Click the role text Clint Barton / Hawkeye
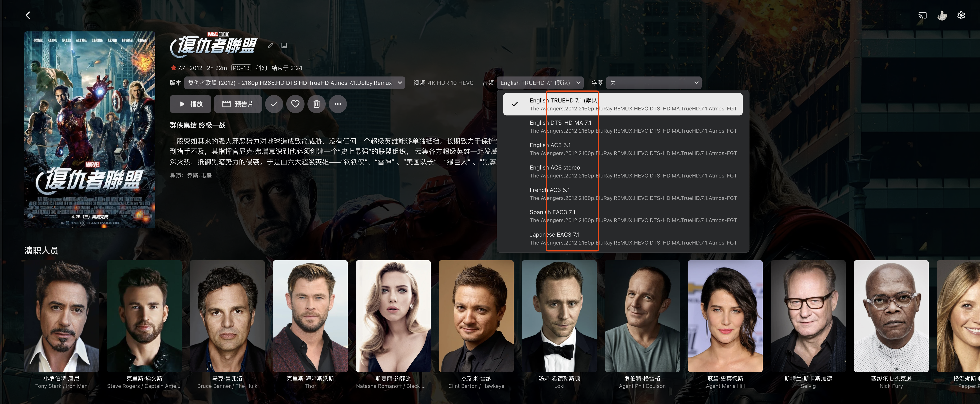 pyautogui.click(x=476, y=386)
